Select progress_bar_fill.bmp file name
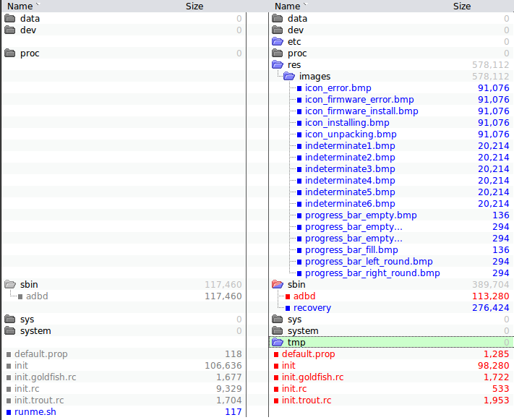The width and height of the screenshot is (514, 420). (351, 250)
